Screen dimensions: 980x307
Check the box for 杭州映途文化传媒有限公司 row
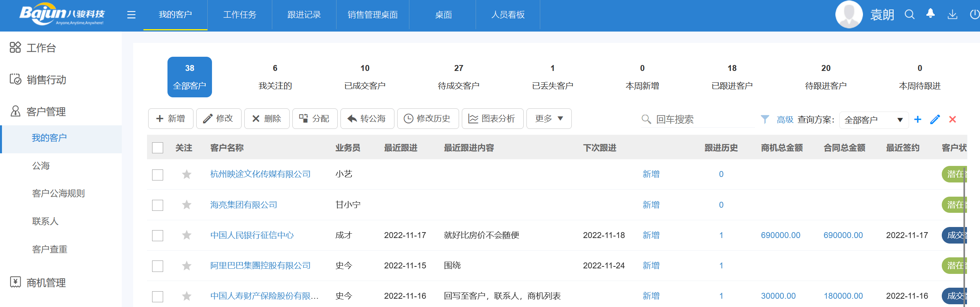158,175
